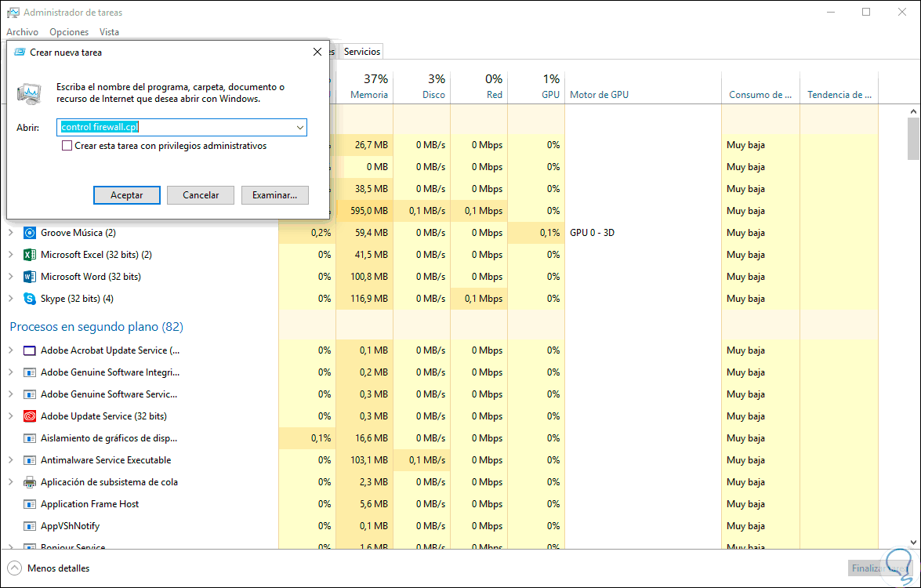Screen dimensions: 921x588
Task: Click the Aplicación de subsistema de cola printer icon
Action: click(x=30, y=482)
